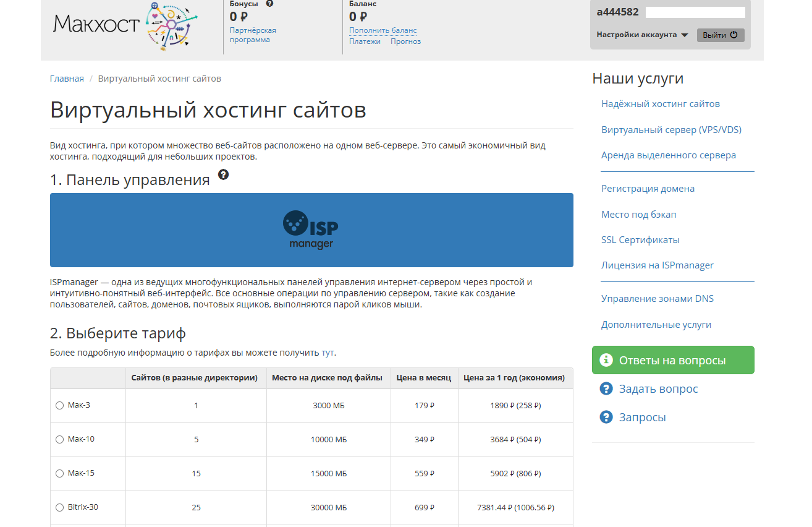This screenshot has height=527, width=812.
Task: Click the 'тут' link for tariff details
Action: tap(328, 353)
